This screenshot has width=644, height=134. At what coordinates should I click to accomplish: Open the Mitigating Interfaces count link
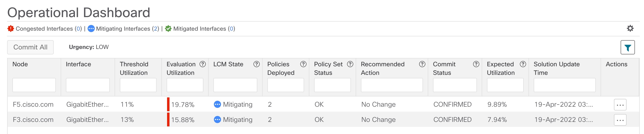click(155, 29)
